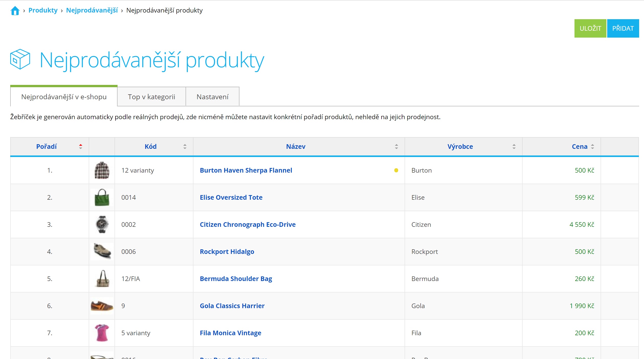644x359 pixels.
Task: Go to the home page icon
Action: point(15,10)
